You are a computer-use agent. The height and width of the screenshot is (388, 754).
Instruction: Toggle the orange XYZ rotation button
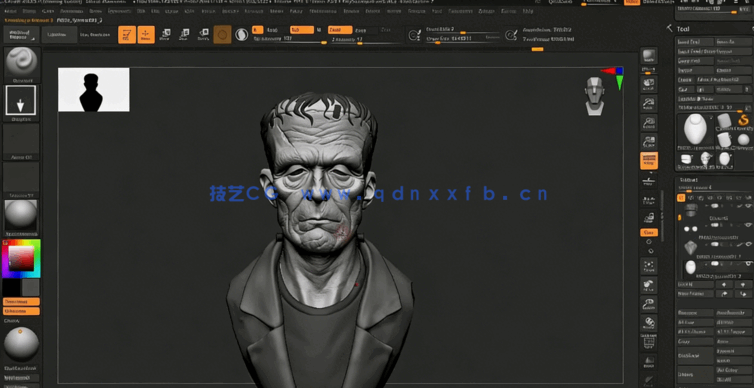coord(649,233)
